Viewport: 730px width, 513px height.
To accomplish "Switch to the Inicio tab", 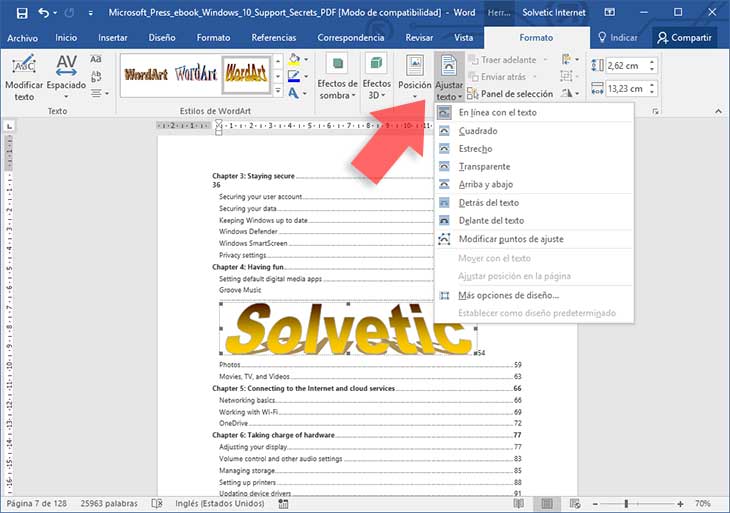I will point(66,38).
